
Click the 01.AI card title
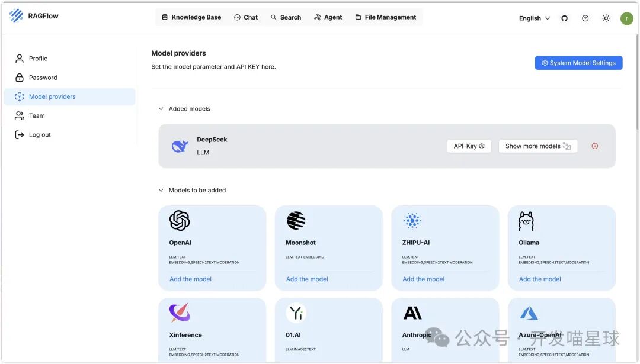tap(293, 335)
